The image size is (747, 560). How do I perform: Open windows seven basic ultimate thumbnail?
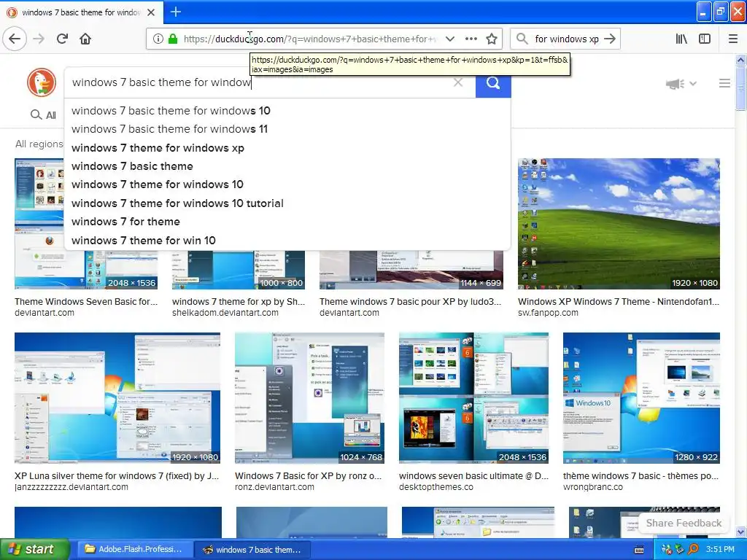coord(473,398)
